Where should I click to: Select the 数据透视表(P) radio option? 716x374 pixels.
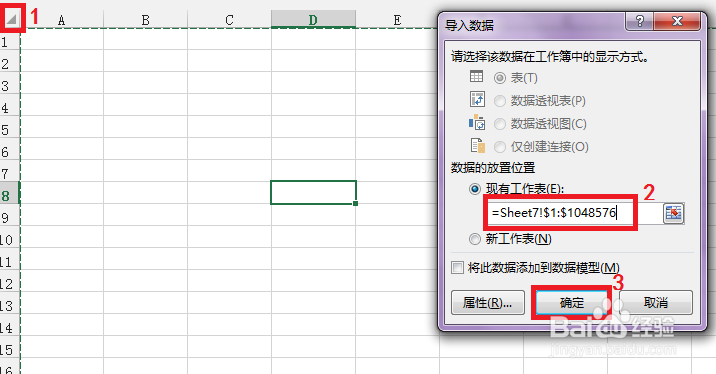[500, 101]
